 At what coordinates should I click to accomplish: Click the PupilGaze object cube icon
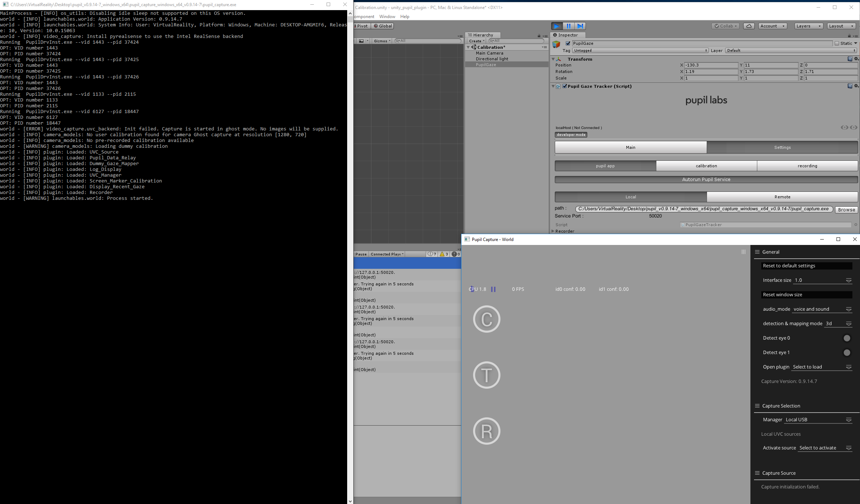coord(556,44)
